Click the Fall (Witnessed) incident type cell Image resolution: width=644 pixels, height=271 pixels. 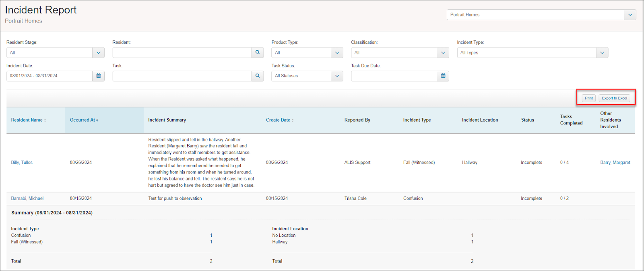coord(419,162)
